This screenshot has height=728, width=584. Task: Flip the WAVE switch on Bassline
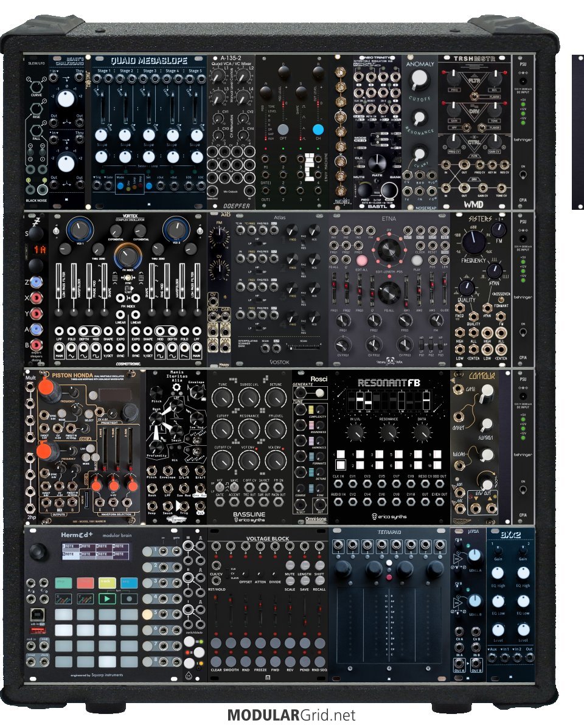click(234, 487)
